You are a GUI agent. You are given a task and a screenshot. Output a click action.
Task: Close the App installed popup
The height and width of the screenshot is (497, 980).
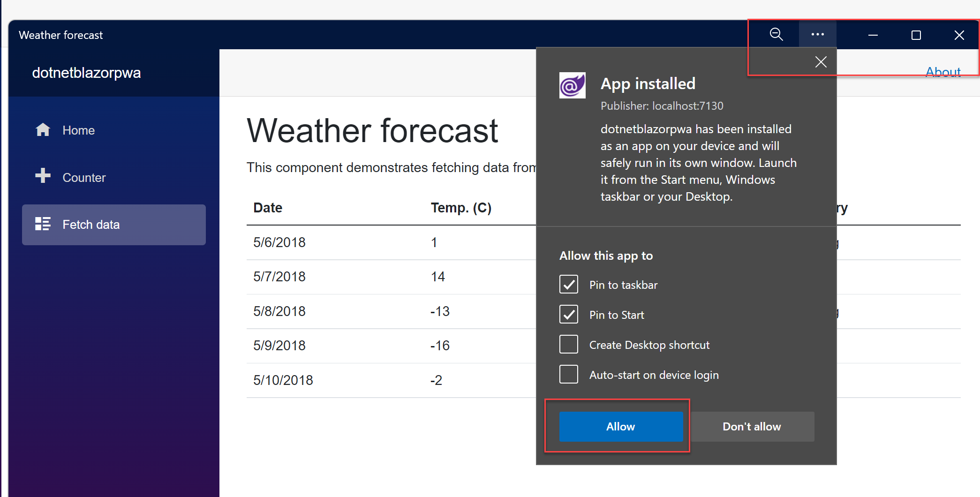pos(821,62)
